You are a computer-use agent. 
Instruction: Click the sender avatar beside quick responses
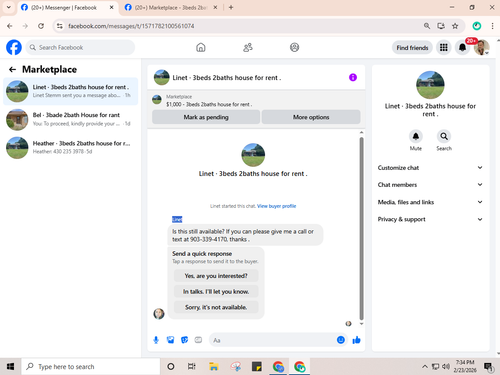159,313
